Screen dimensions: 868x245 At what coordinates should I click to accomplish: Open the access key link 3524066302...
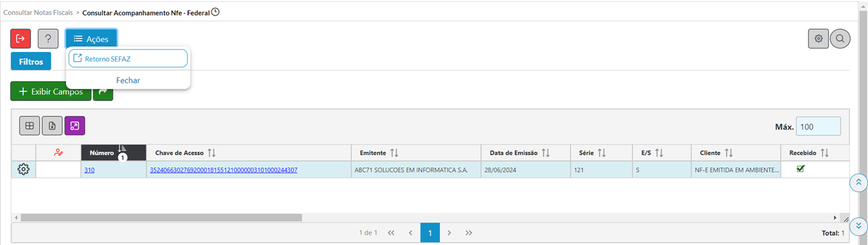click(x=223, y=170)
